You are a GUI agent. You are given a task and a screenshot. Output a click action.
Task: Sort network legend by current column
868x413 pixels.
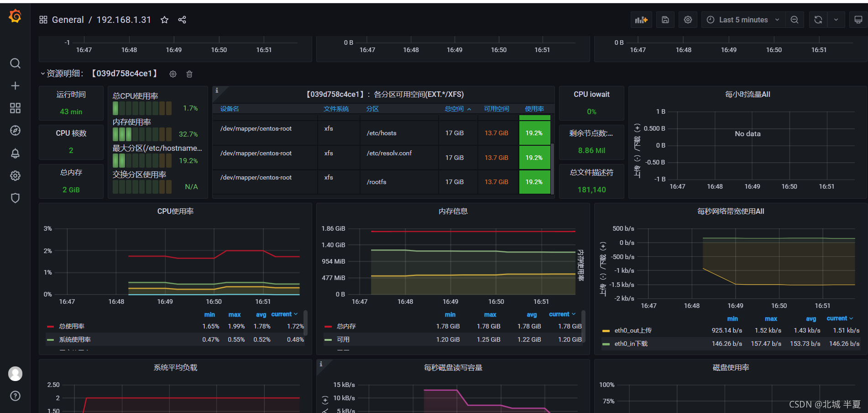click(840, 318)
